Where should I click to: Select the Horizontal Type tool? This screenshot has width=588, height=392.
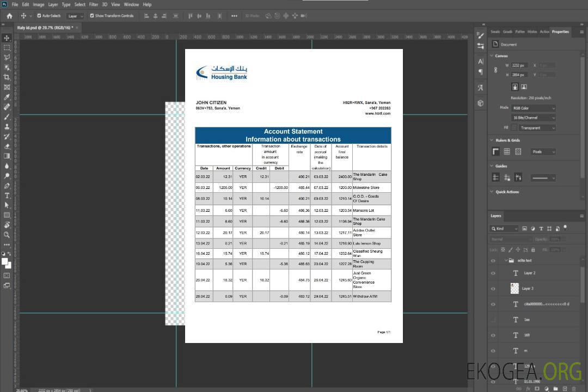coord(7,195)
